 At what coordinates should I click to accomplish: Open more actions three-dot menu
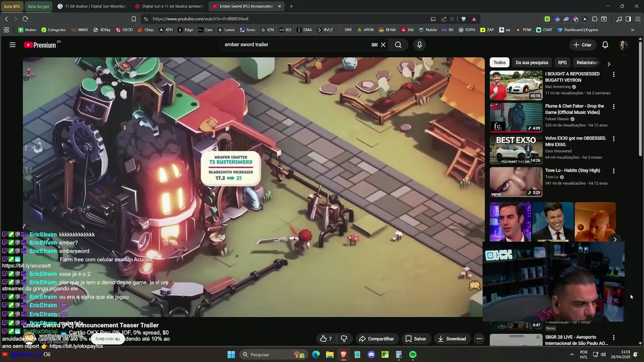[479, 339]
